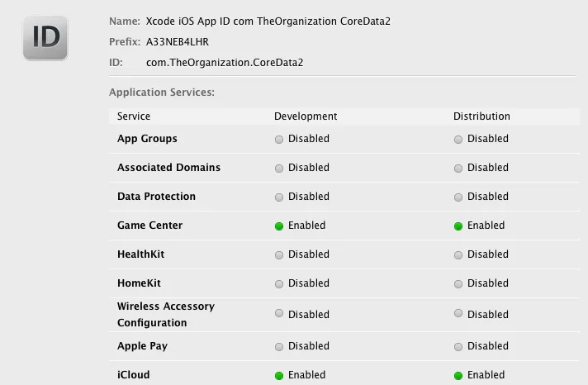This screenshot has width=588, height=385.
Task: Click the Game Center service name
Action: pos(150,226)
